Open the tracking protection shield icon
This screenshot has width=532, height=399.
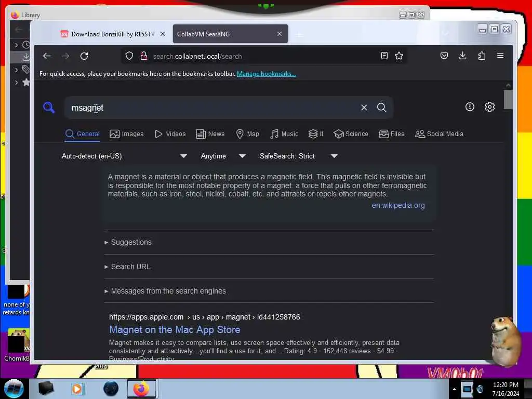pos(129,56)
